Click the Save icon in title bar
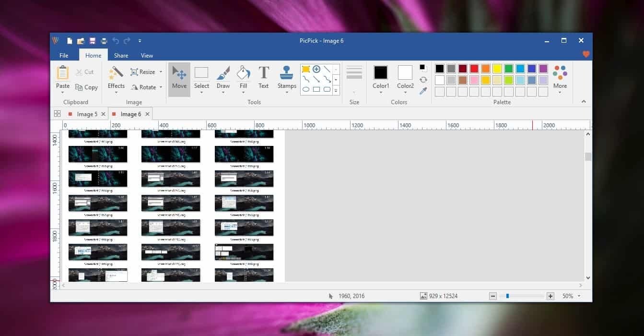 pos(93,41)
